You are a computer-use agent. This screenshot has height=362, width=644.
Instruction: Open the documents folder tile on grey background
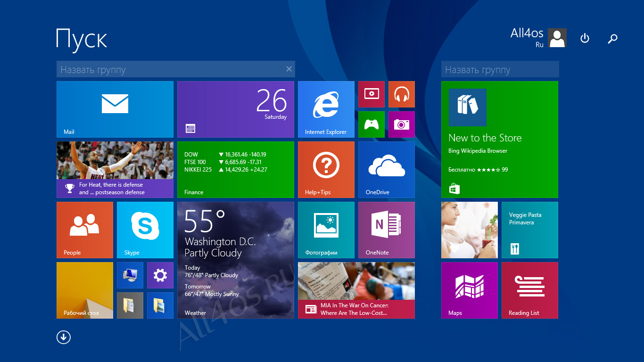coord(130,305)
